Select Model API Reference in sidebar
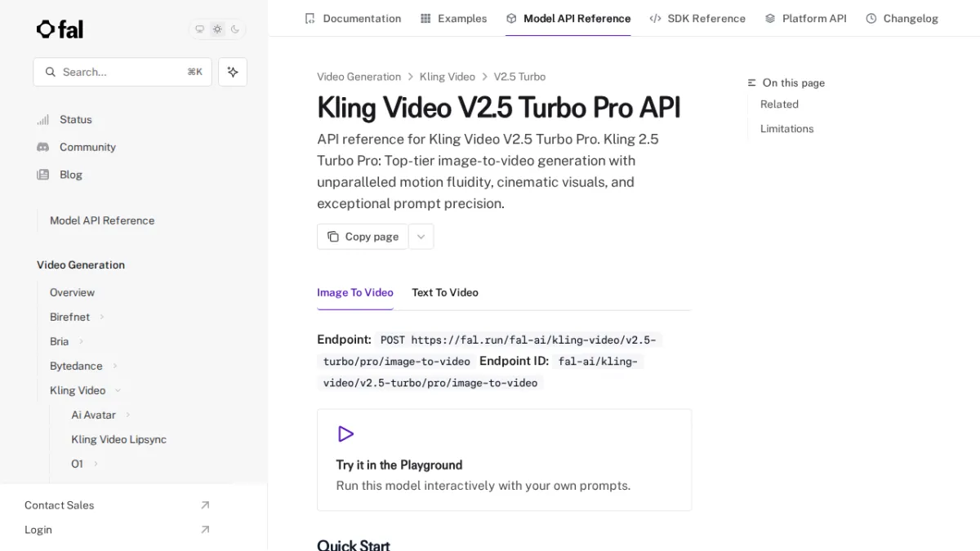The height and width of the screenshot is (551, 980). [102, 220]
